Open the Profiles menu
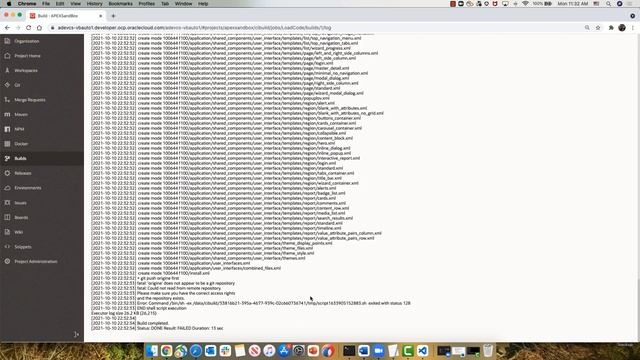The width and height of the screenshot is (640, 360). click(x=147, y=4)
